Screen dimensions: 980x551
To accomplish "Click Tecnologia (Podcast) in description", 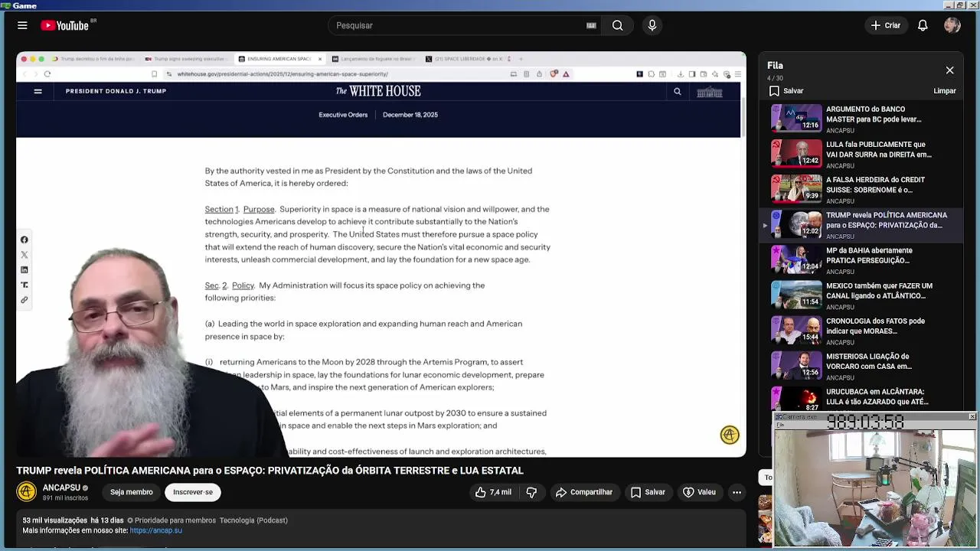I will pos(253,520).
